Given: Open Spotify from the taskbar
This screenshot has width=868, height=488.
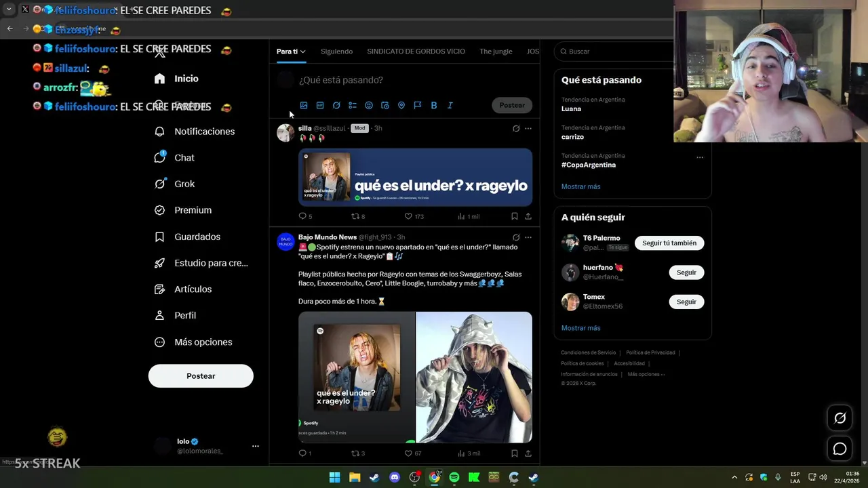Looking at the screenshot, I should tap(454, 477).
